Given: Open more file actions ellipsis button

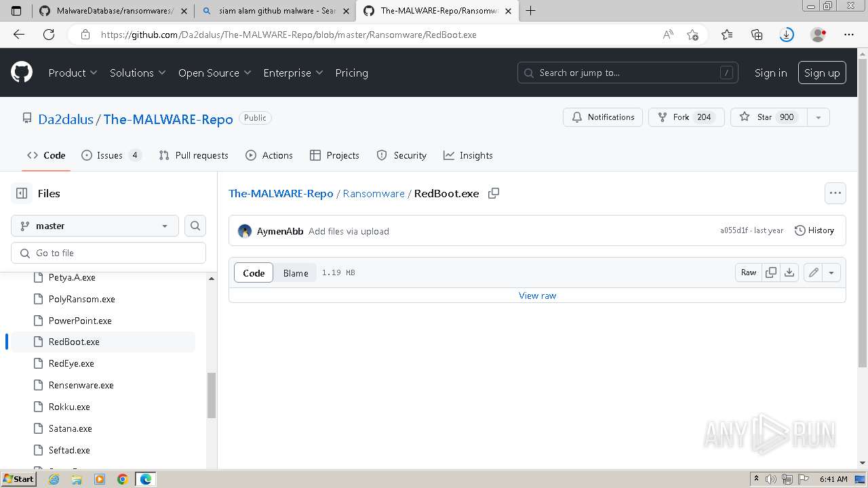Looking at the screenshot, I should click(835, 193).
